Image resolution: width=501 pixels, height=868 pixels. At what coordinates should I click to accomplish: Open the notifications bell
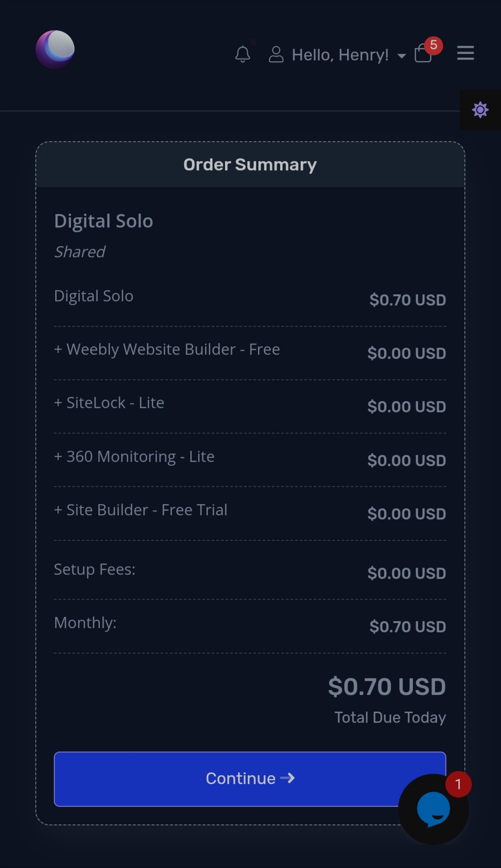[x=243, y=54]
